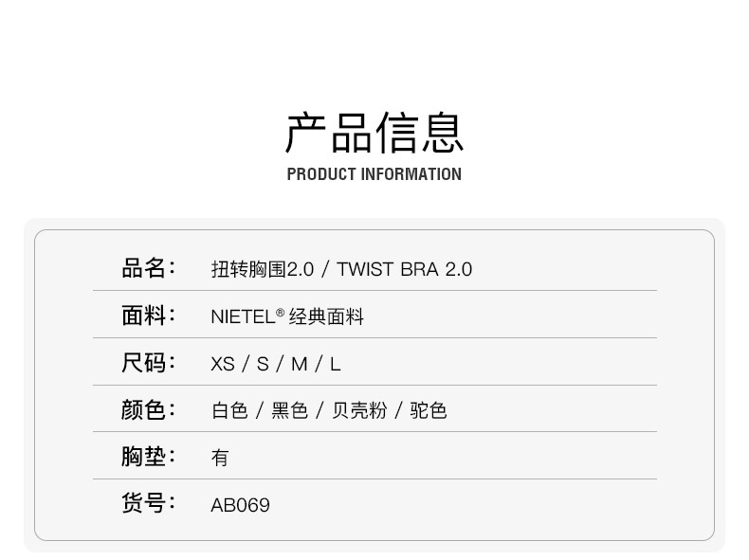Click the AB069 item number
The height and width of the screenshot is (560, 749).
tap(240, 505)
